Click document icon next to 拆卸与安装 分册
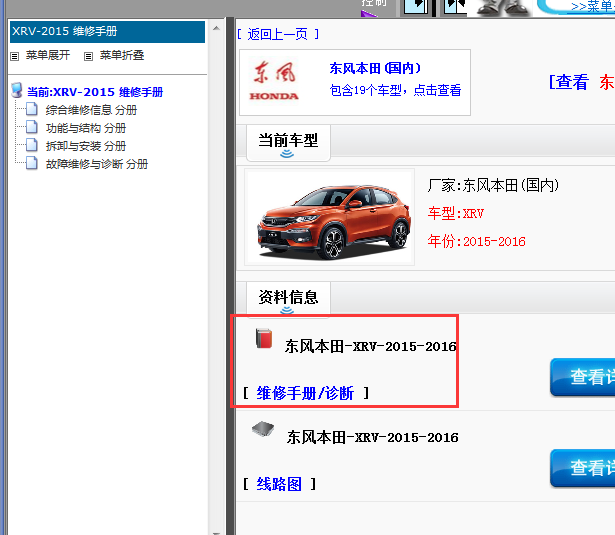615x535 pixels. pos(32,146)
